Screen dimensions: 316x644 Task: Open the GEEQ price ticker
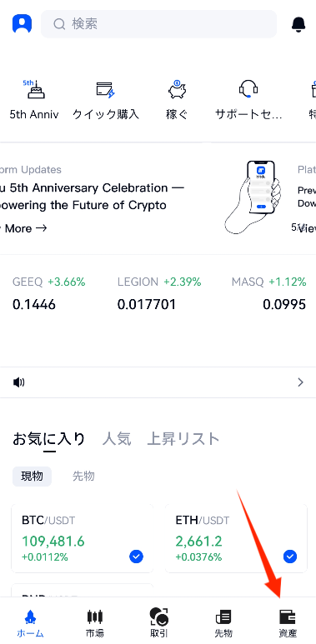49,293
